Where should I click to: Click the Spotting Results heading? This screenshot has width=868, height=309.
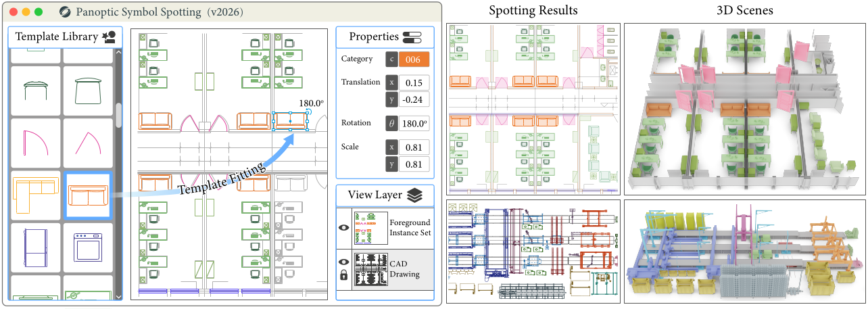[x=533, y=10]
